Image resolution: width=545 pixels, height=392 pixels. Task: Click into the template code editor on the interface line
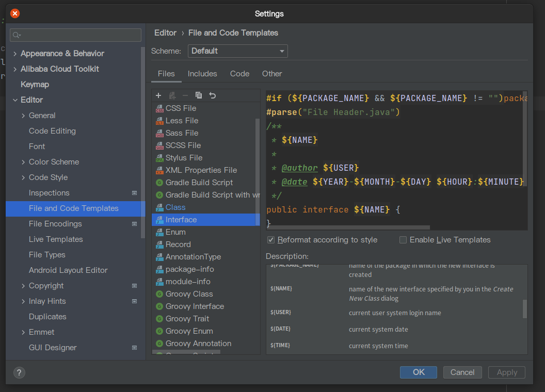(x=333, y=209)
